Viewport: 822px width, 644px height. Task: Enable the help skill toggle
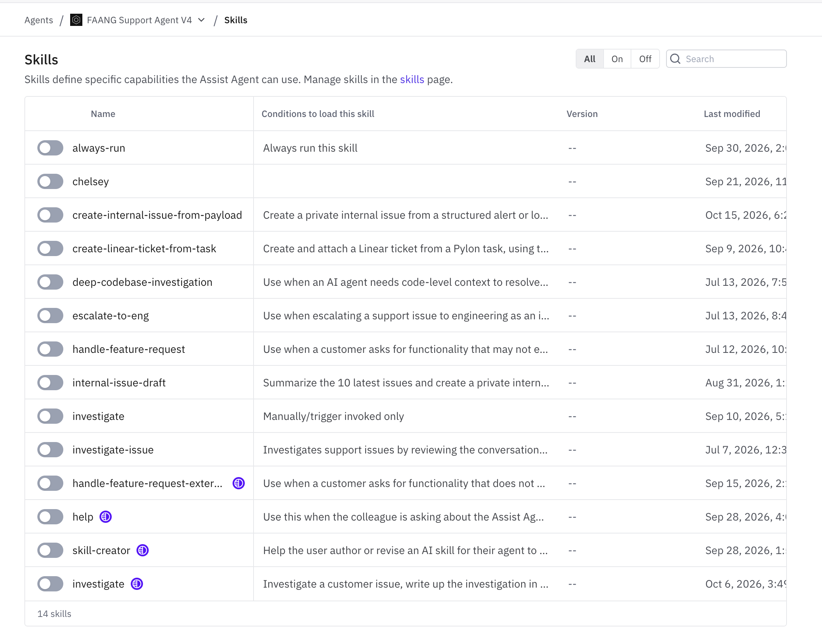point(50,517)
